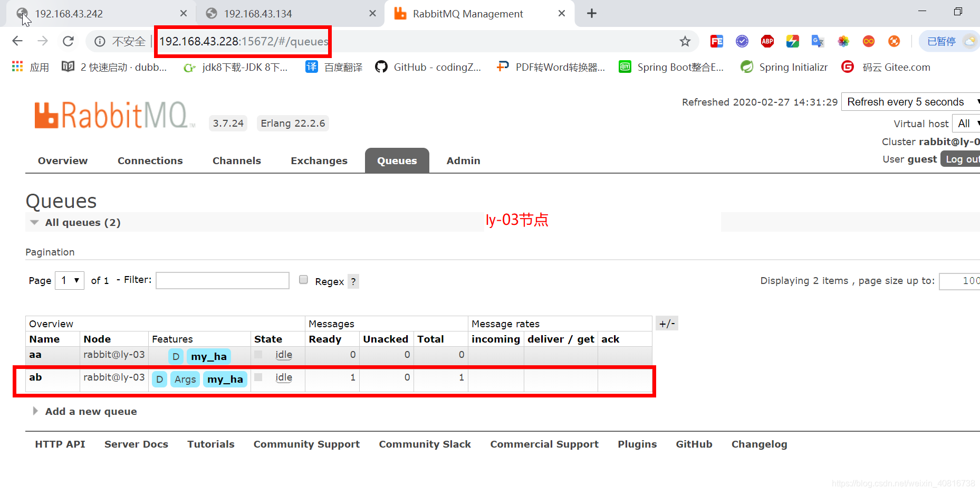980x493 pixels.
Task: Go forward using the browser forward arrow
Action: point(43,41)
